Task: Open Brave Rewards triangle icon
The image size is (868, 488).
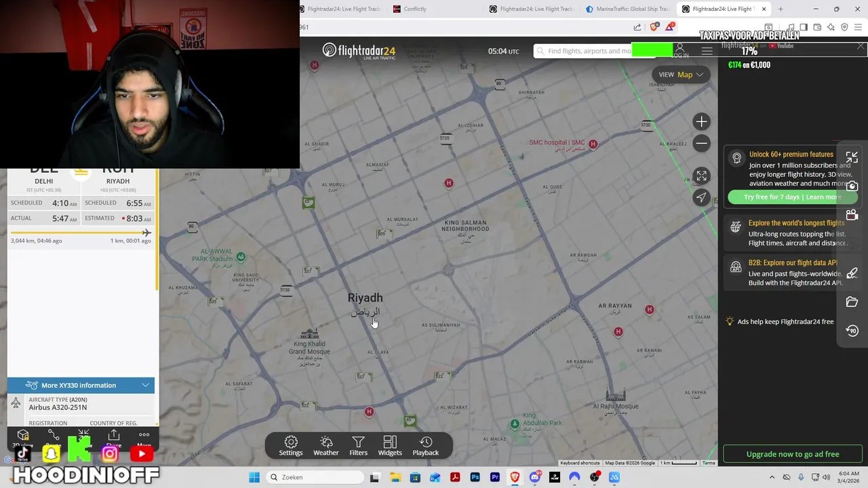Action: [670, 27]
